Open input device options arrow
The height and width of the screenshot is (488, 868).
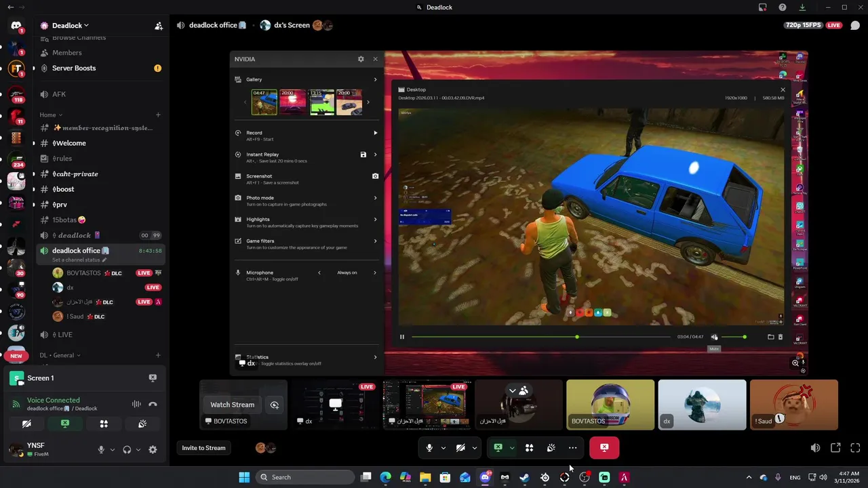(112, 449)
